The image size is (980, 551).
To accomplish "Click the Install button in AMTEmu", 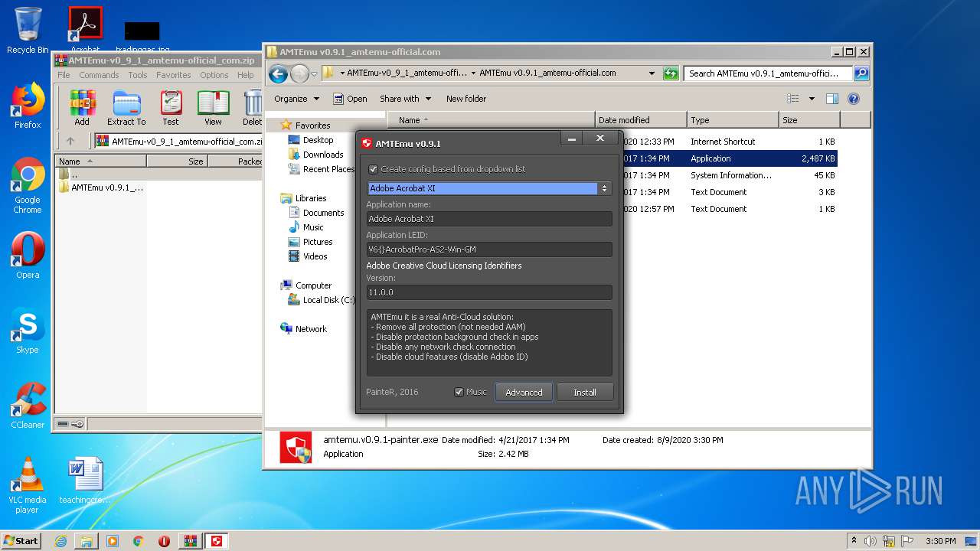I will pos(585,392).
